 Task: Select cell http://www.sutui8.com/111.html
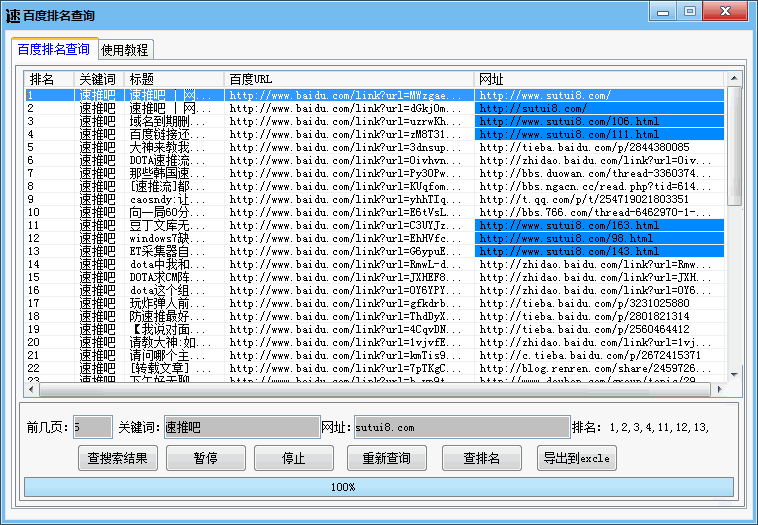pyautogui.click(x=598, y=134)
